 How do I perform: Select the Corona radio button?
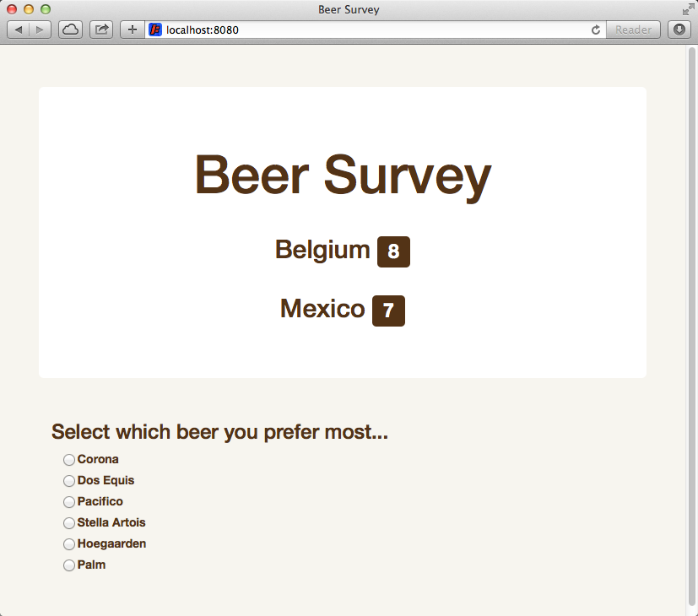(x=68, y=459)
